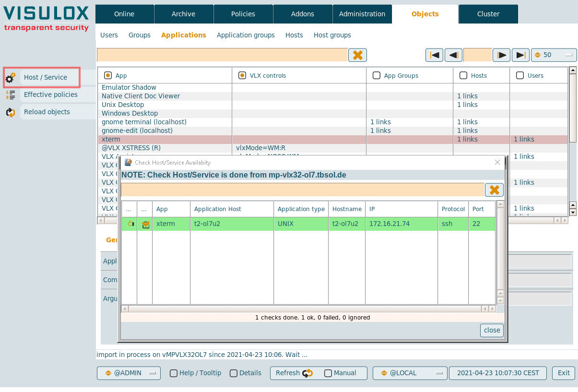The image size is (578, 392).
Task: Click inside the dialog filter input field
Action: click(x=302, y=190)
